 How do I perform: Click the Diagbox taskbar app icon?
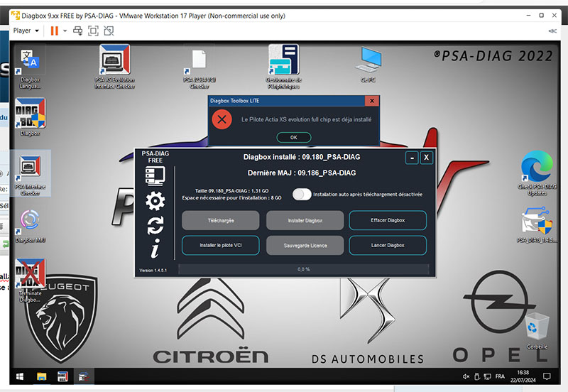coord(62,376)
